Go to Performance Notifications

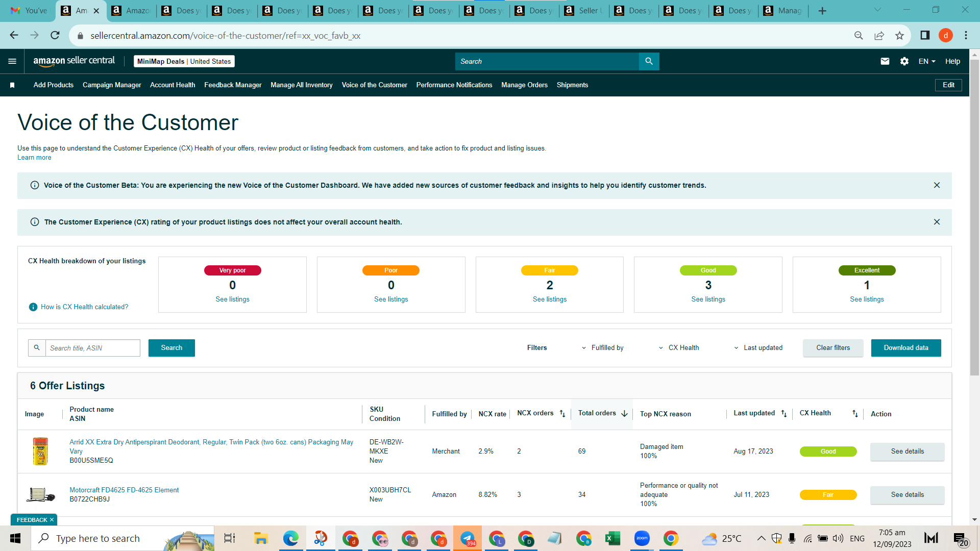click(454, 85)
